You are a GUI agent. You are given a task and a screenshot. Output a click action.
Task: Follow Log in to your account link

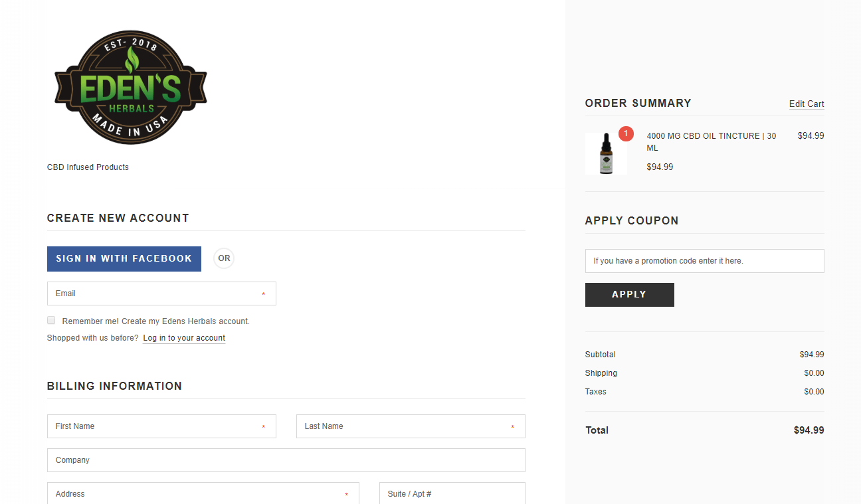click(x=184, y=338)
